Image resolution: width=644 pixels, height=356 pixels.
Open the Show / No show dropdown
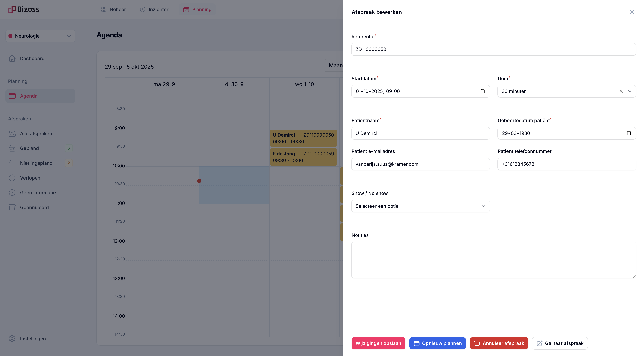point(420,206)
